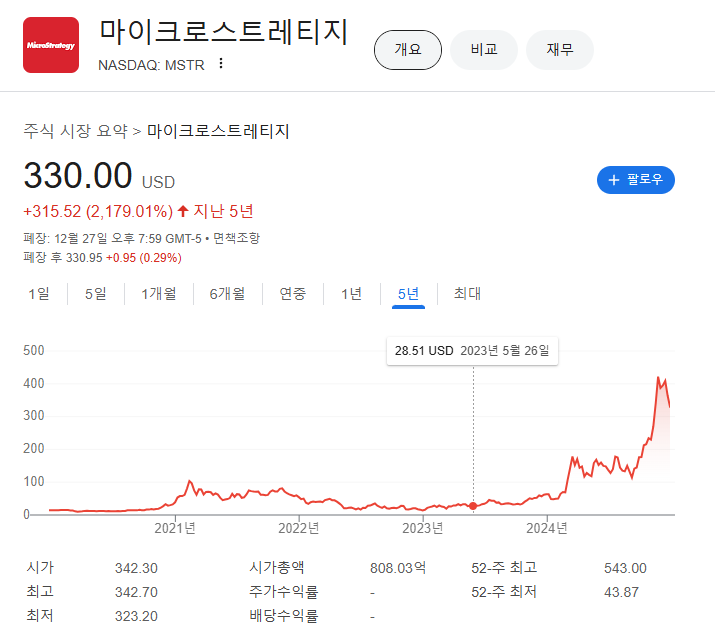Click the chart peak near 400 in late 2024
Viewport: 715px width, 626px height.
coord(658,378)
